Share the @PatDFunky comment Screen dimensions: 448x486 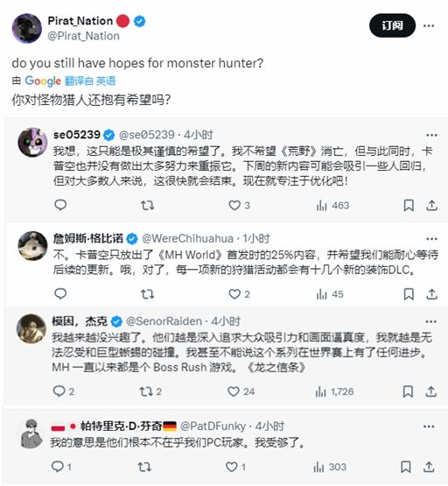click(x=429, y=467)
